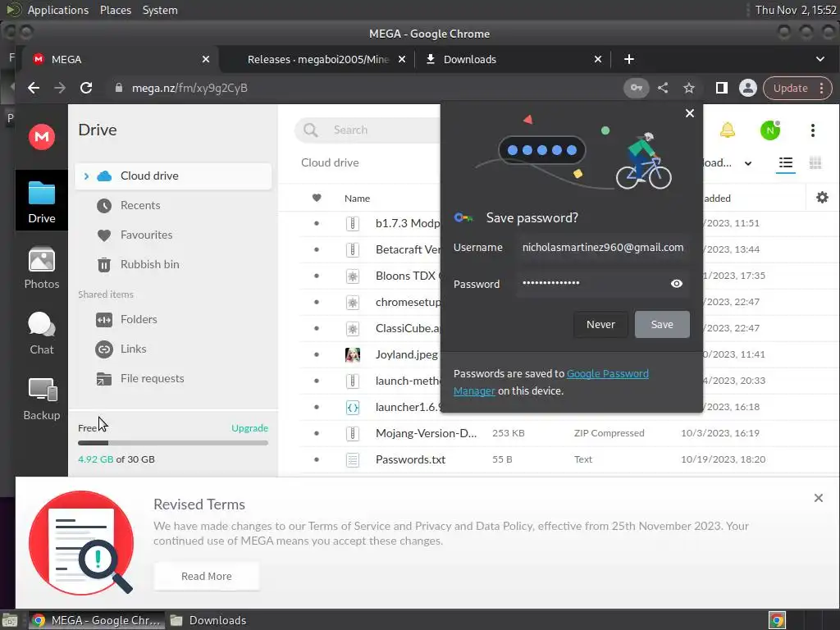Open a new browser tab
Screen dimensions: 840x630
pos(629,59)
